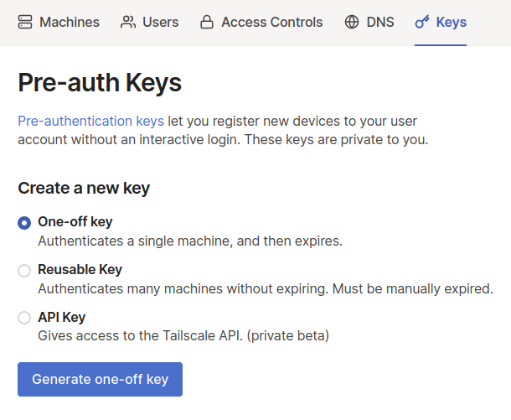Viewport: 511px width, 420px height.
Task: Select the Keys tab label
Action: (452, 23)
